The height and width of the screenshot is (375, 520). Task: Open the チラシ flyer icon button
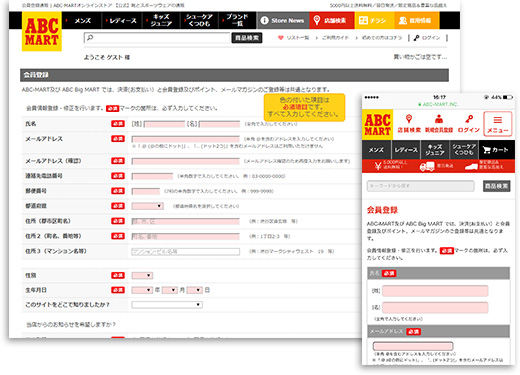pos(374,20)
